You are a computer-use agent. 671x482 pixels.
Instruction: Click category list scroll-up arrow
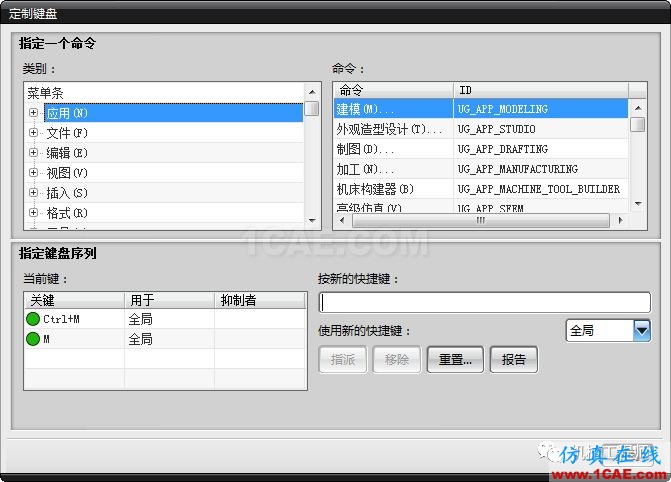tap(312, 92)
